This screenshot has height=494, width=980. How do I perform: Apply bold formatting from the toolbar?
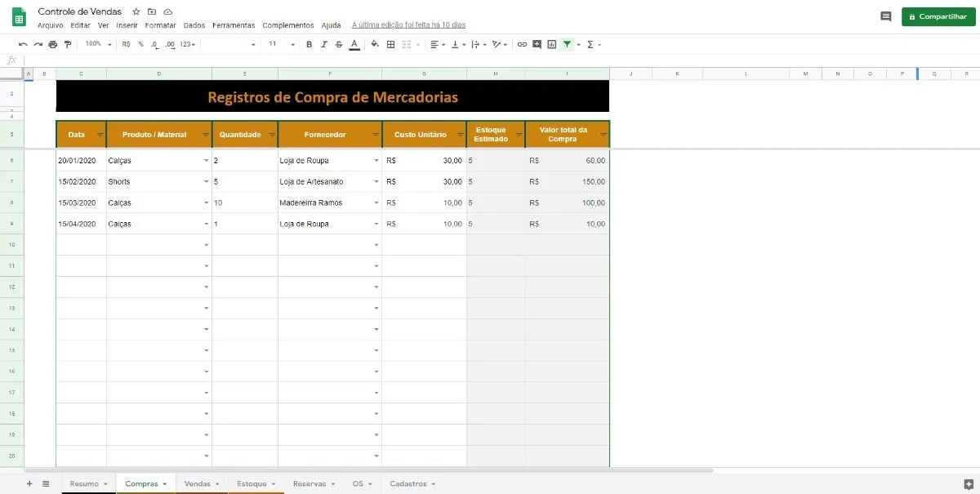(x=308, y=44)
